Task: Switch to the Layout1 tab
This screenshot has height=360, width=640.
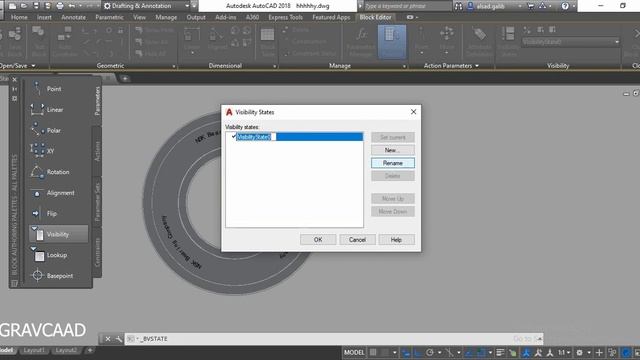Action: click(x=34, y=350)
